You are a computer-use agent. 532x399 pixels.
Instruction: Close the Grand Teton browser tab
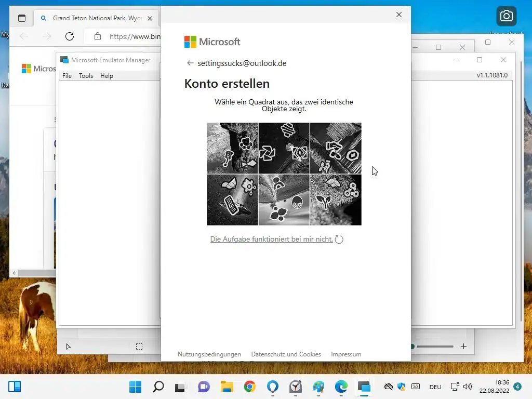coord(150,18)
